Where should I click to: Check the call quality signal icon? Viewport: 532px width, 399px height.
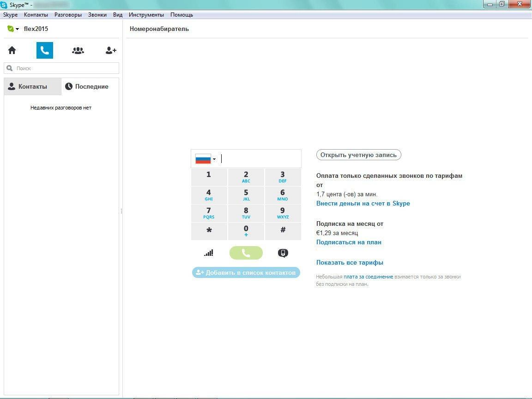[209, 253]
